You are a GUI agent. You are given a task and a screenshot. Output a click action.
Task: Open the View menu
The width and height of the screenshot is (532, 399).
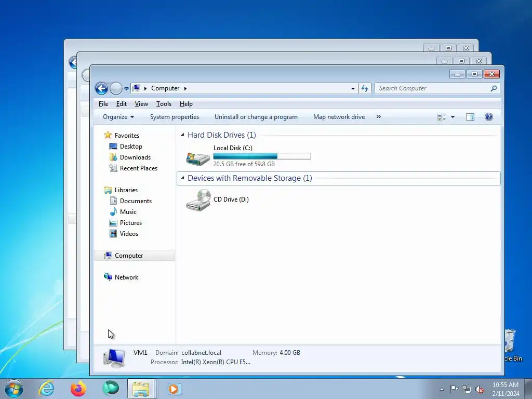click(141, 104)
